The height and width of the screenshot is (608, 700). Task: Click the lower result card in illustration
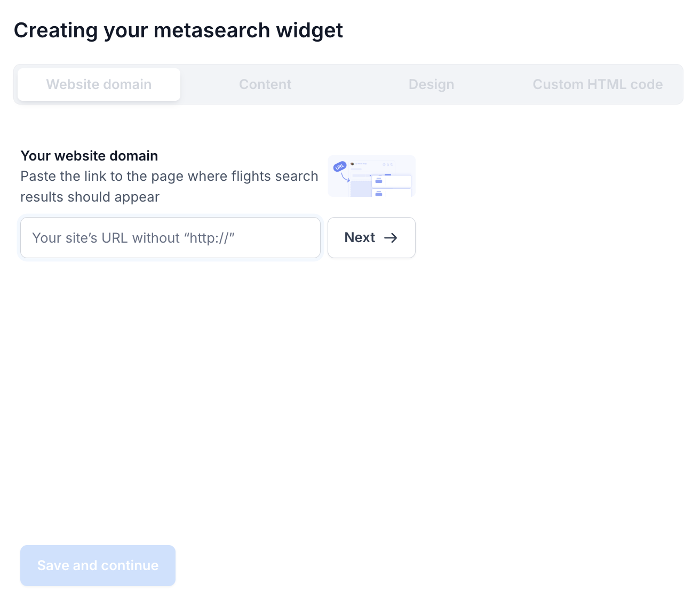[x=391, y=193]
